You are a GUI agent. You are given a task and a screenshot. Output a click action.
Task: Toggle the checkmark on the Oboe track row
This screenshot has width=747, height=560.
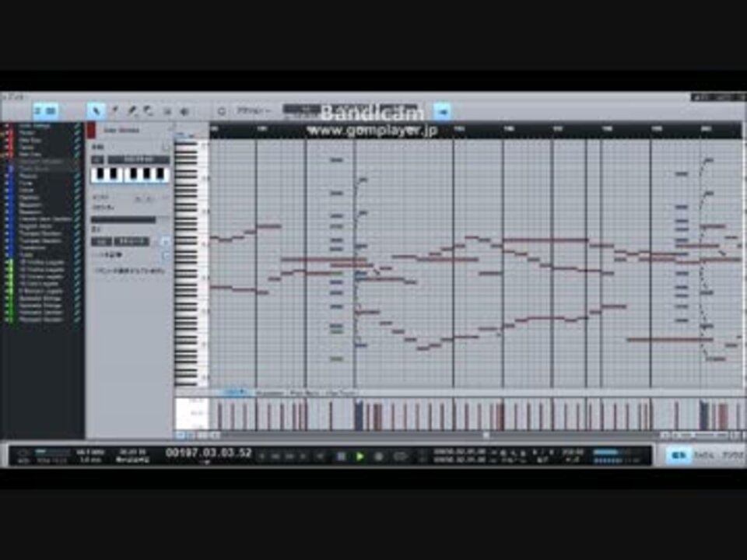click(77, 190)
